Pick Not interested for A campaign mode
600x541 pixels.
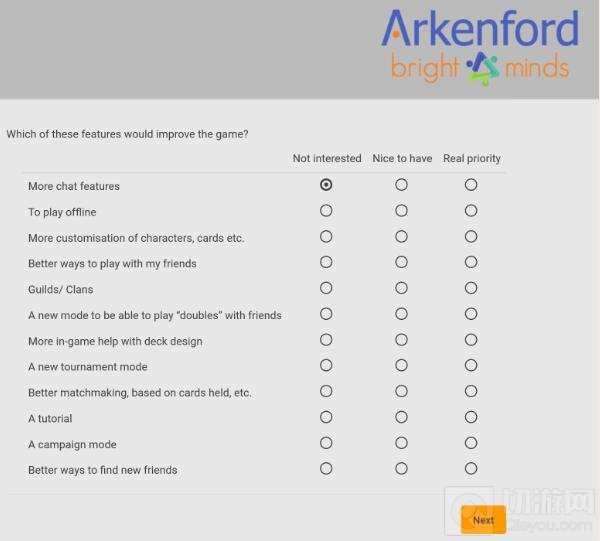pos(326,443)
